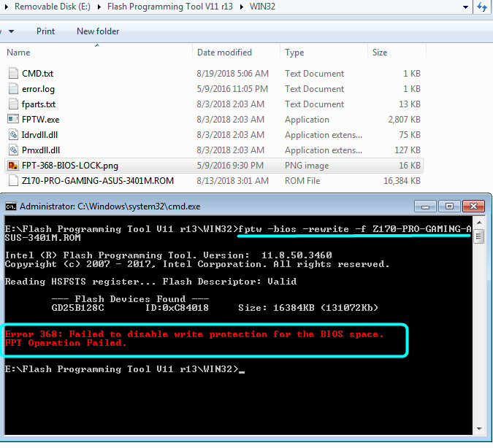Select the Pmxdll.dll file name
The width and height of the screenshot is (493, 448).
tap(41, 150)
